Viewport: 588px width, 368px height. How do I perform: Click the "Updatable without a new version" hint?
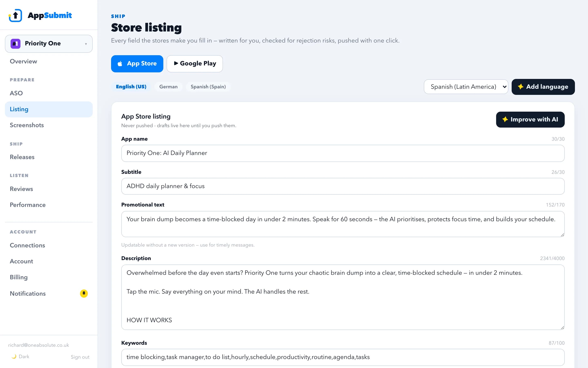[188, 245]
